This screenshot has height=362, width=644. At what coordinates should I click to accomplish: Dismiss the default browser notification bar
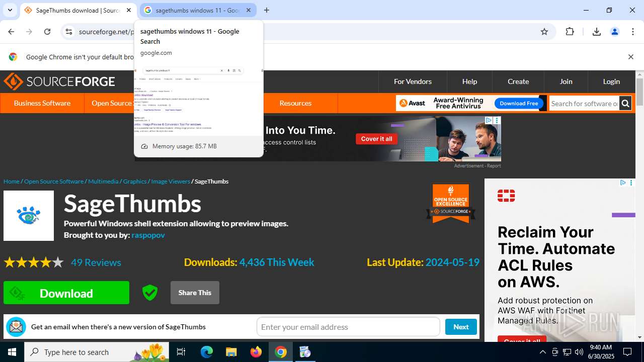pyautogui.click(x=630, y=57)
